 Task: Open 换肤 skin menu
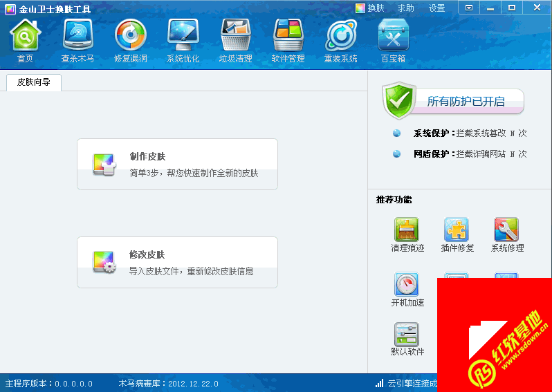point(369,8)
